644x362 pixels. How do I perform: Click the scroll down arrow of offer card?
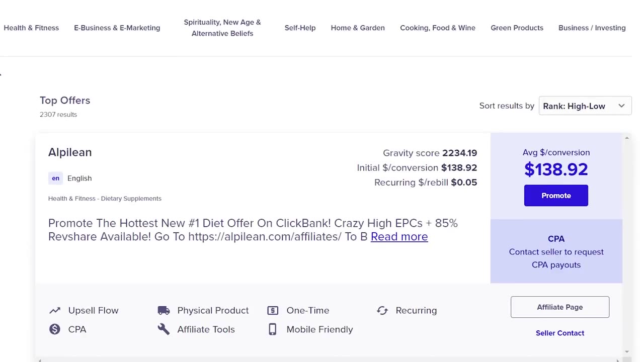click(x=627, y=352)
